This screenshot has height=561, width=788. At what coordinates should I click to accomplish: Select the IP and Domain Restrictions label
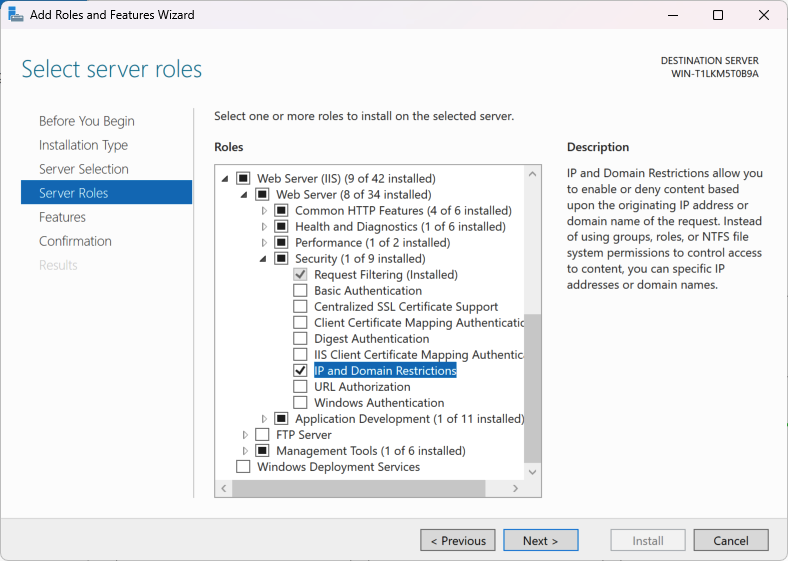[x=385, y=370]
